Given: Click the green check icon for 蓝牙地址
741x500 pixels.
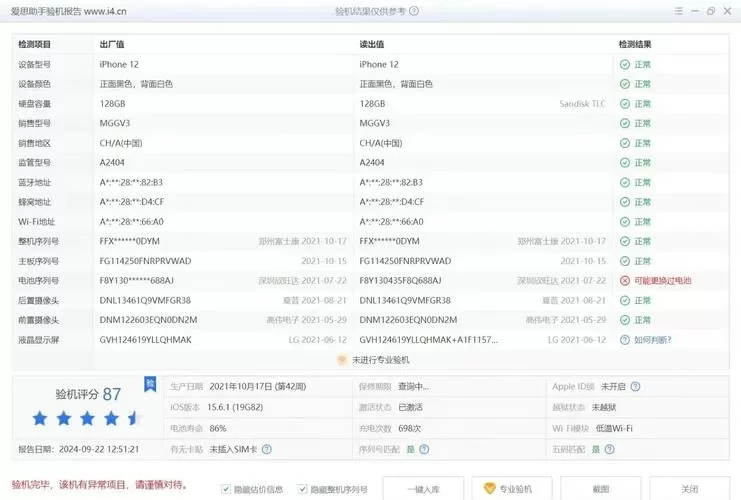Looking at the screenshot, I should [625, 182].
